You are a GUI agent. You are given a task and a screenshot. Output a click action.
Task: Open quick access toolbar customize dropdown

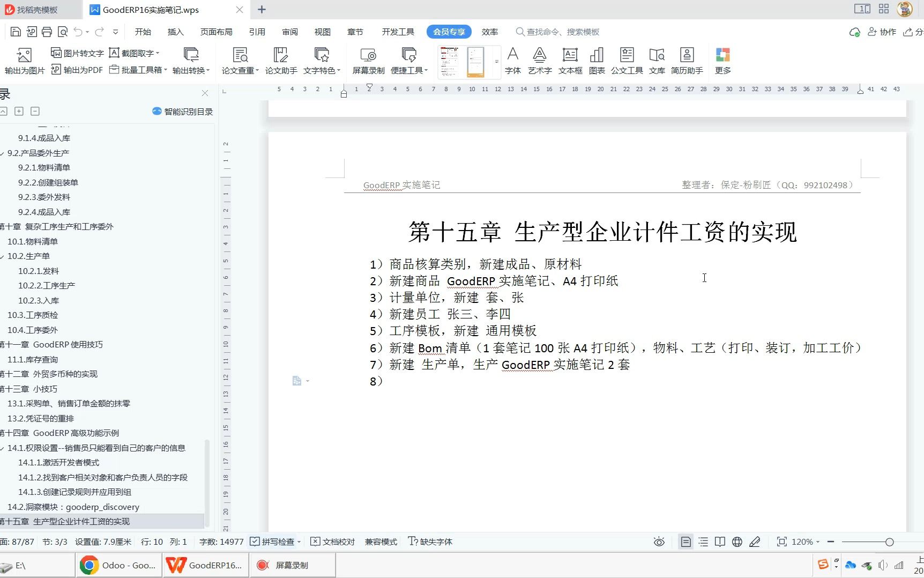pyautogui.click(x=115, y=32)
